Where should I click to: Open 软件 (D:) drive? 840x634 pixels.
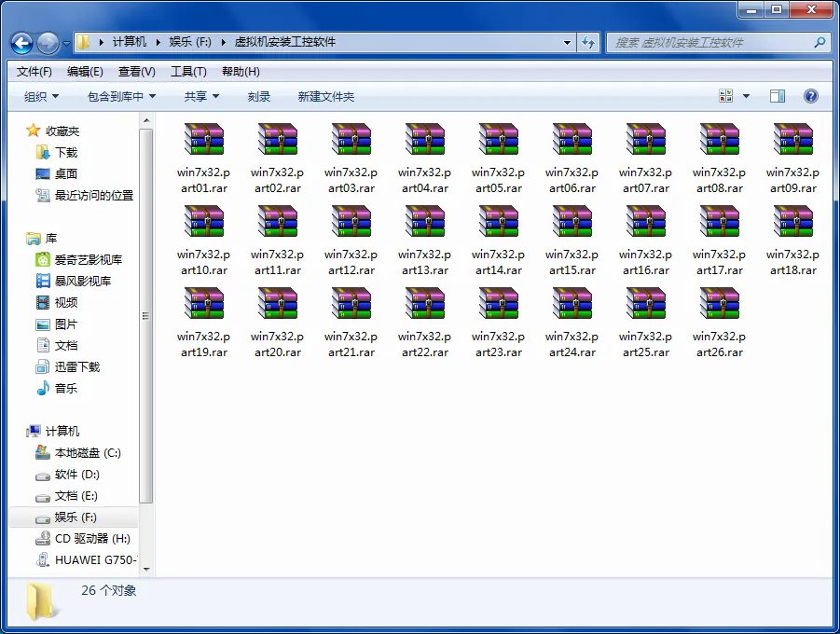(x=68, y=475)
